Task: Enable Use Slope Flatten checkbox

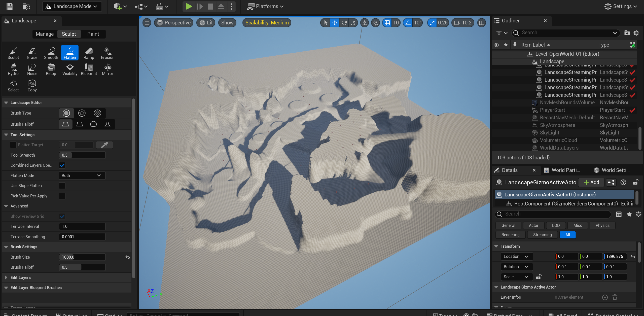Action: pos(62,186)
